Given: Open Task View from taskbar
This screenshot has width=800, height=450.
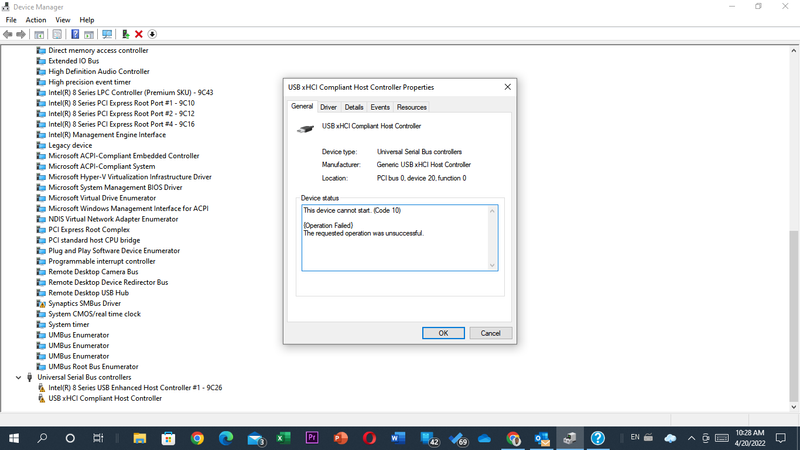Looking at the screenshot, I should pos(98,438).
